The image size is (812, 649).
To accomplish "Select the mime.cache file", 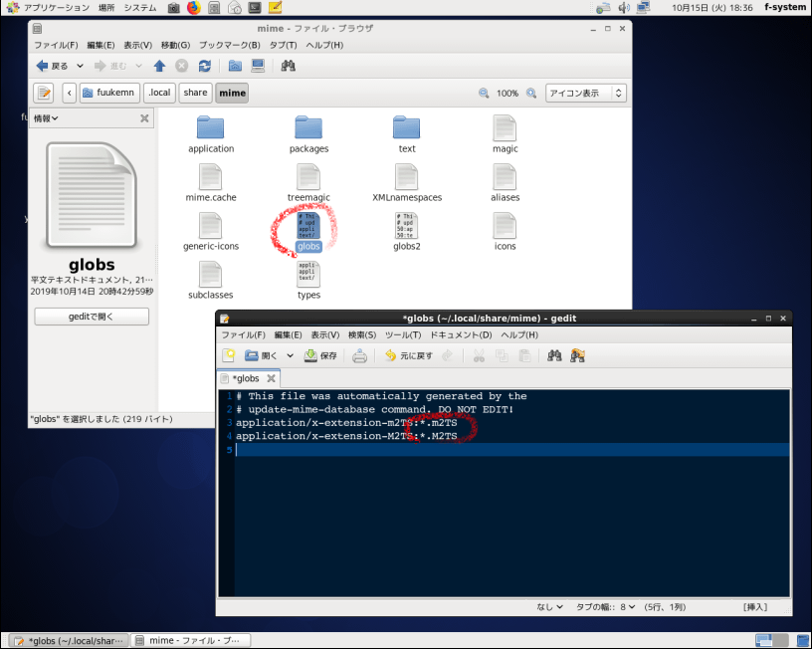I will point(211,183).
